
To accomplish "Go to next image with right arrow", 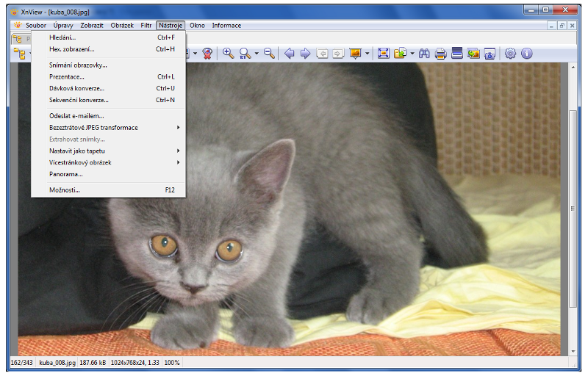I will tap(305, 53).
